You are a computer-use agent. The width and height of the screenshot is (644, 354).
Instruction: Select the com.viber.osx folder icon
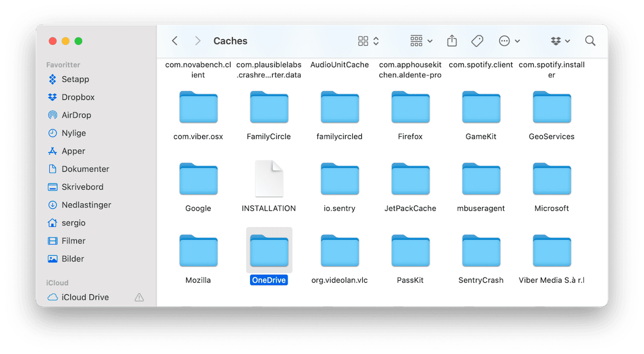pyautogui.click(x=198, y=107)
